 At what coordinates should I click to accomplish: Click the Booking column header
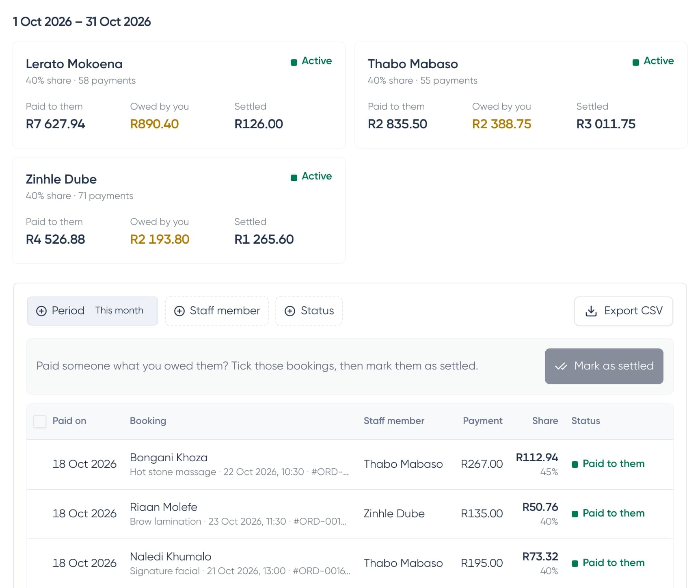tap(148, 421)
